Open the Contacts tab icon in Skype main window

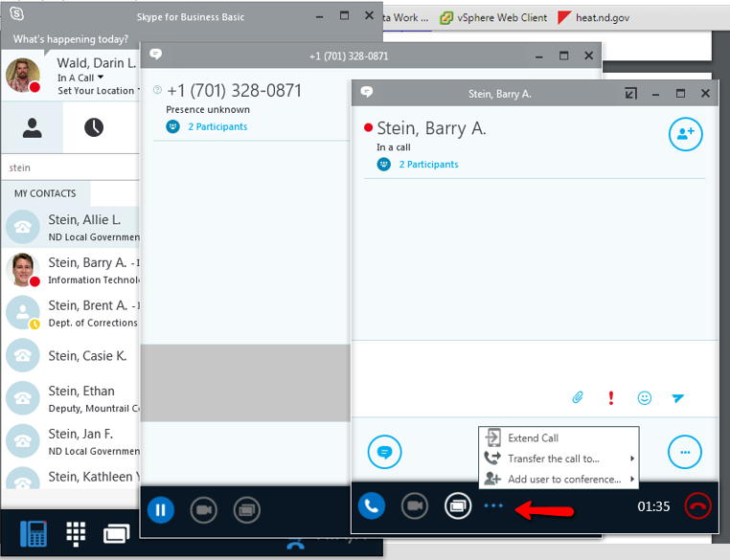pyautogui.click(x=33, y=128)
